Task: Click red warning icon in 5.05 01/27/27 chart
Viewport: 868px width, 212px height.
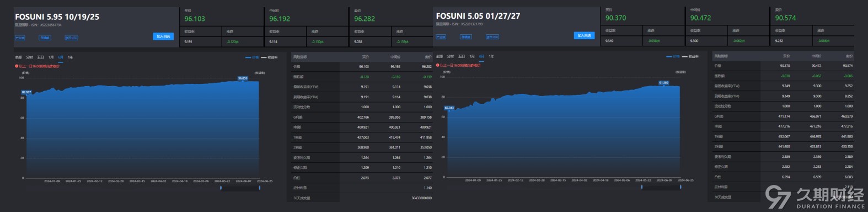Action: [x=438, y=65]
